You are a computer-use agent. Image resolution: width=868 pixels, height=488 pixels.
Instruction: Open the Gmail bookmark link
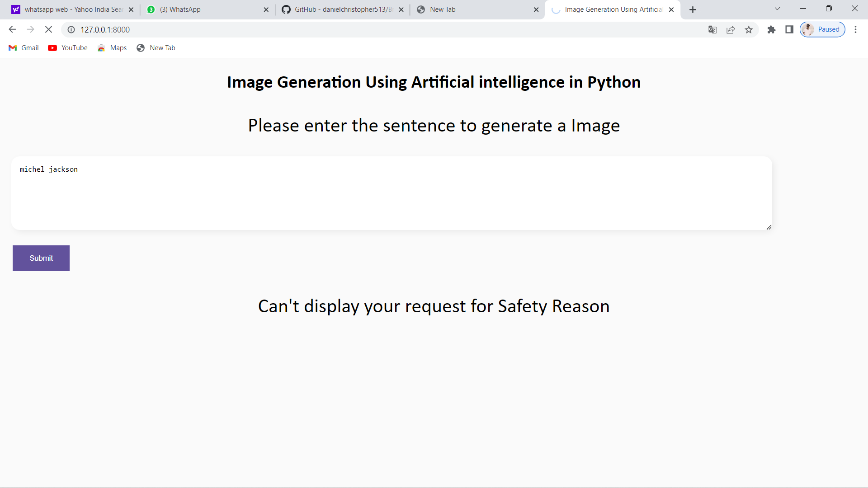click(x=23, y=47)
